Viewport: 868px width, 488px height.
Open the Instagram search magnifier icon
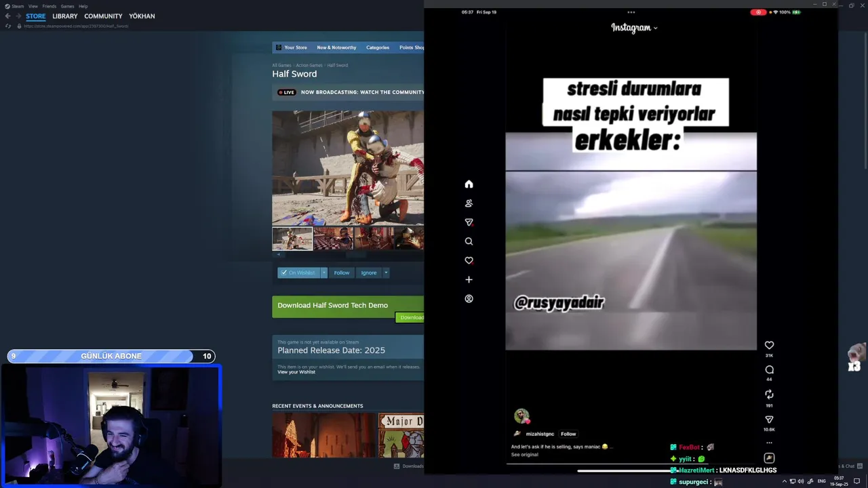tap(469, 241)
